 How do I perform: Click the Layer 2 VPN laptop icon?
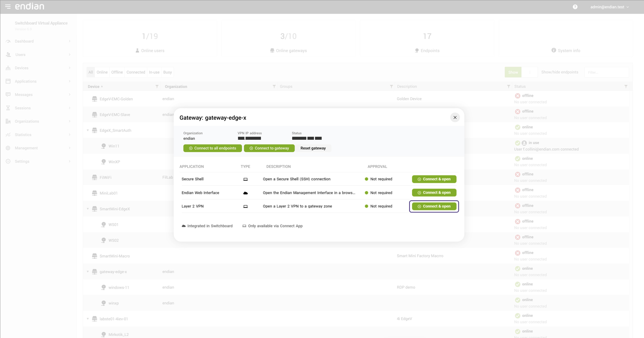click(x=246, y=206)
